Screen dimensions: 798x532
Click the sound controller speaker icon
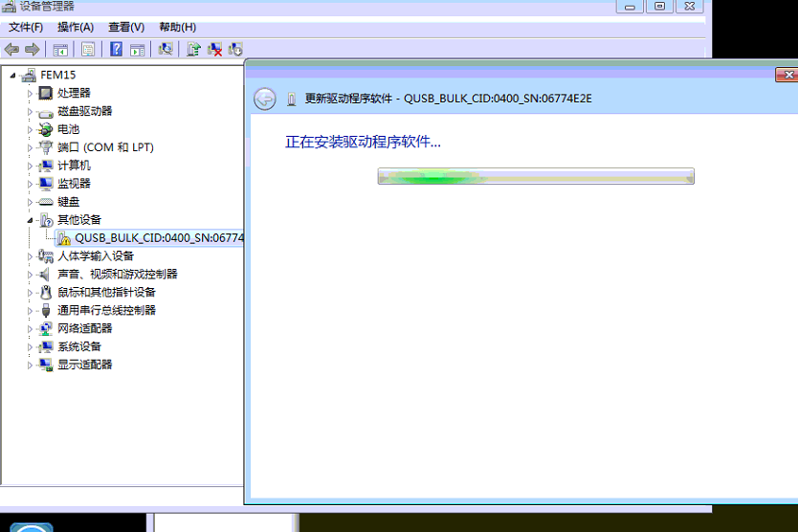click(45, 275)
